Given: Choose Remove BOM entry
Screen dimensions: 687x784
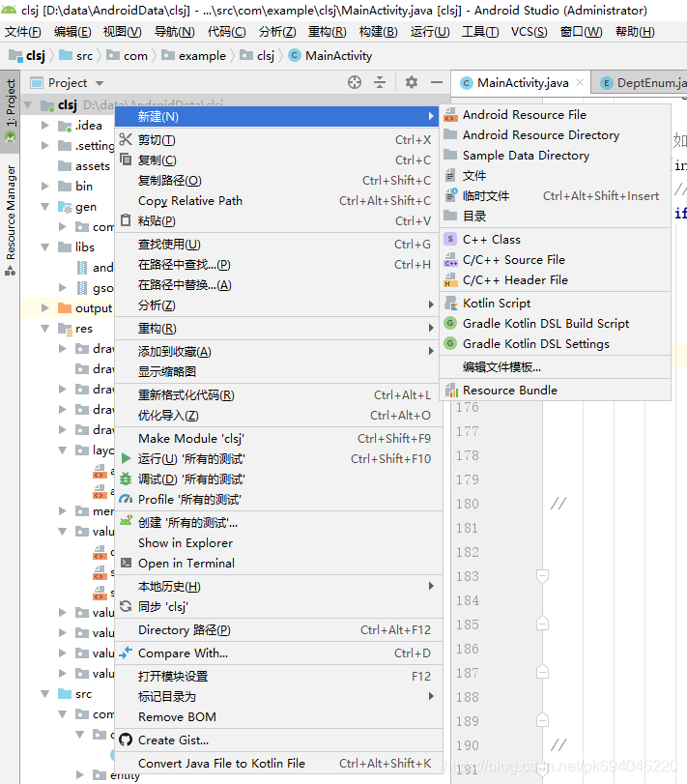Looking at the screenshot, I should 278,717.
